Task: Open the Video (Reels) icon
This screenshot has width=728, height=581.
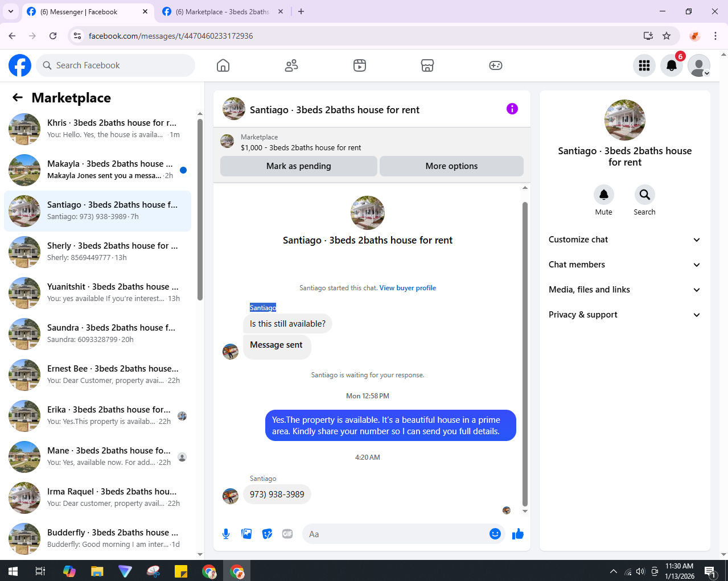Action: (360, 65)
